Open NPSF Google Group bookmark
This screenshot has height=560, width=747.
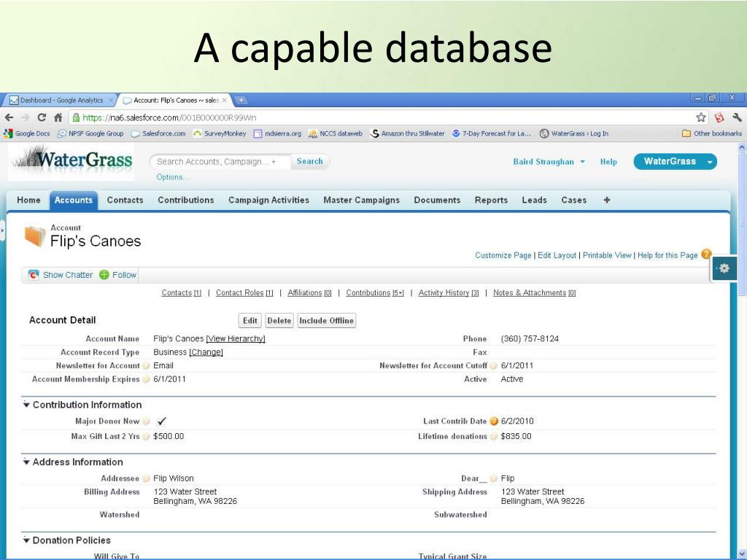[x=90, y=133]
